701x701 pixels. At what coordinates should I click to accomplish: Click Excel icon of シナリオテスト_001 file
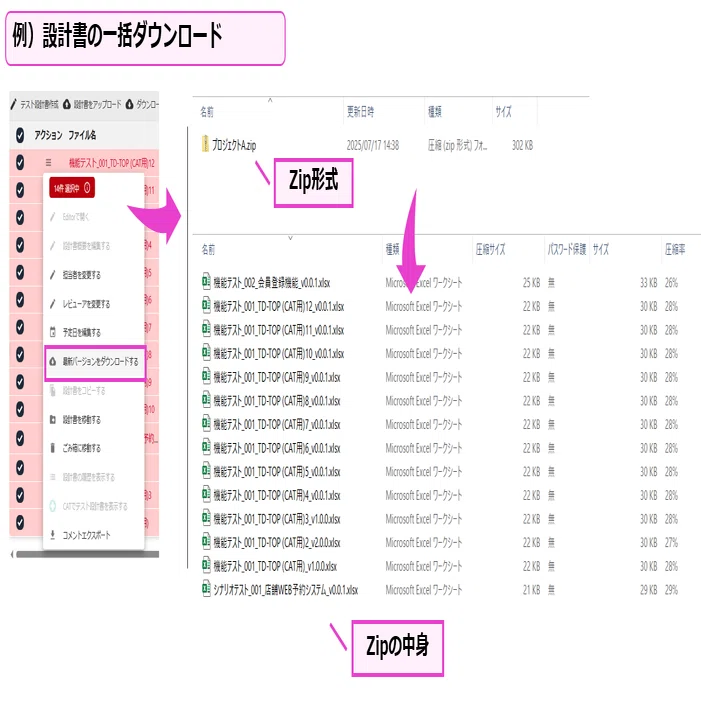click(x=206, y=589)
